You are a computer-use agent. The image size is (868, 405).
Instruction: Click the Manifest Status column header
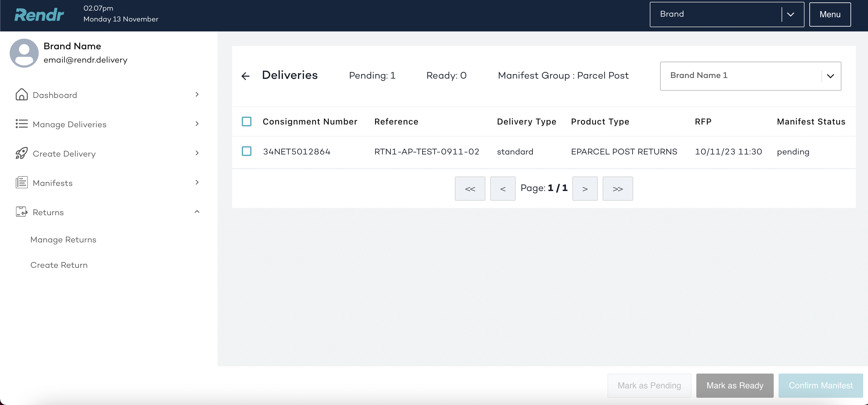811,121
